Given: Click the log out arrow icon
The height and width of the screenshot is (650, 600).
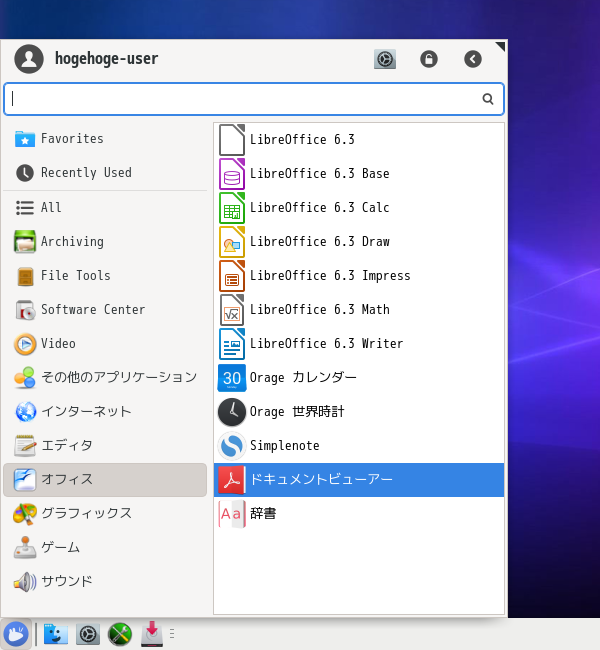Looking at the screenshot, I should tap(473, 59).
